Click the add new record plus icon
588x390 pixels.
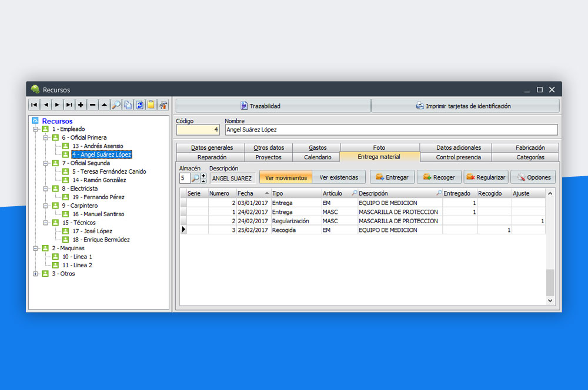(81, 105)
